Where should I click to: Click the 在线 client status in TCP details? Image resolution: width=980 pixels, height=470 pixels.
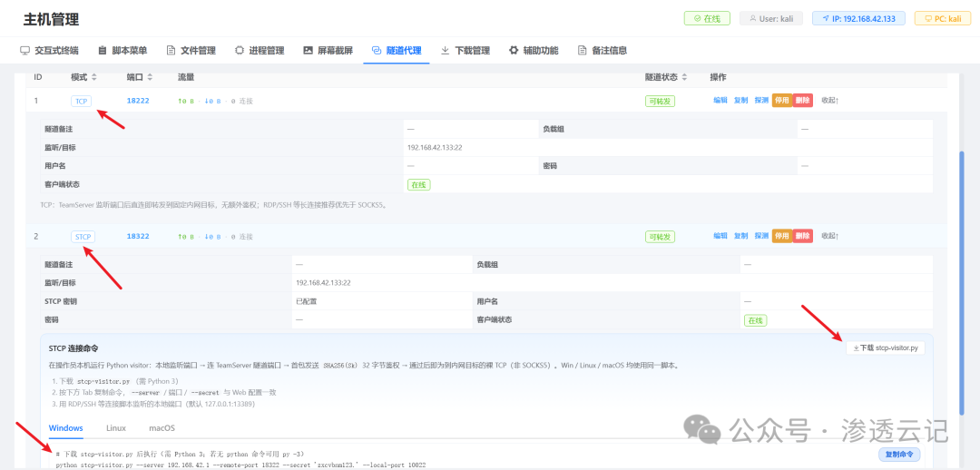point(418,185)
